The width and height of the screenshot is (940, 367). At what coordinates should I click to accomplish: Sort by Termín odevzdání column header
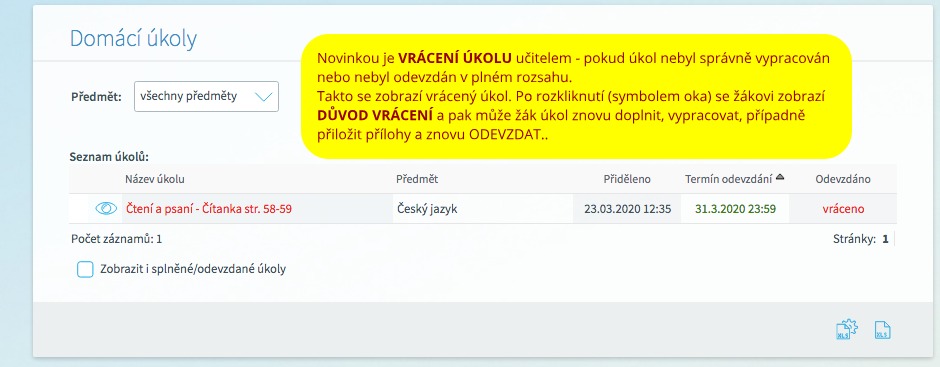point(728,179)
